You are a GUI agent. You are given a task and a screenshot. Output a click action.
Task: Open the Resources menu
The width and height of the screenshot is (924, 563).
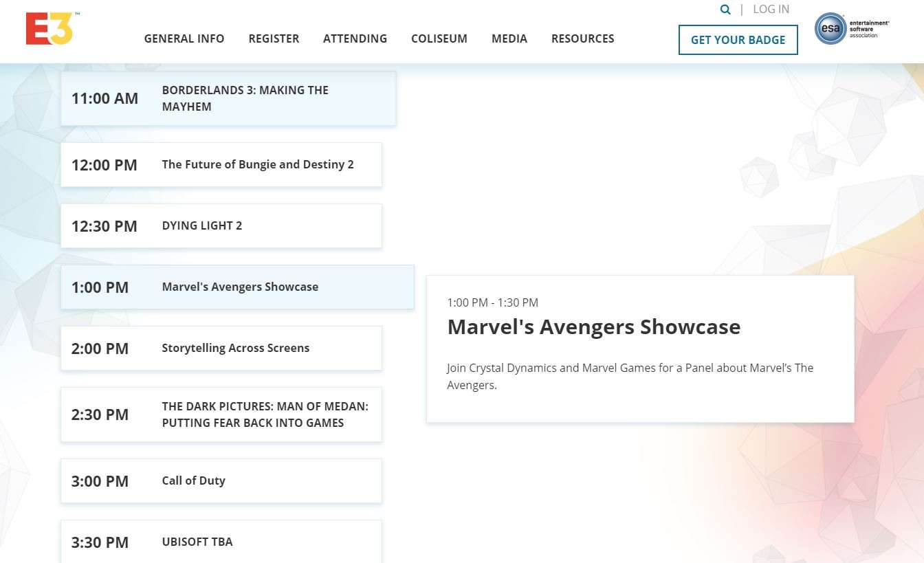point(582,38)
